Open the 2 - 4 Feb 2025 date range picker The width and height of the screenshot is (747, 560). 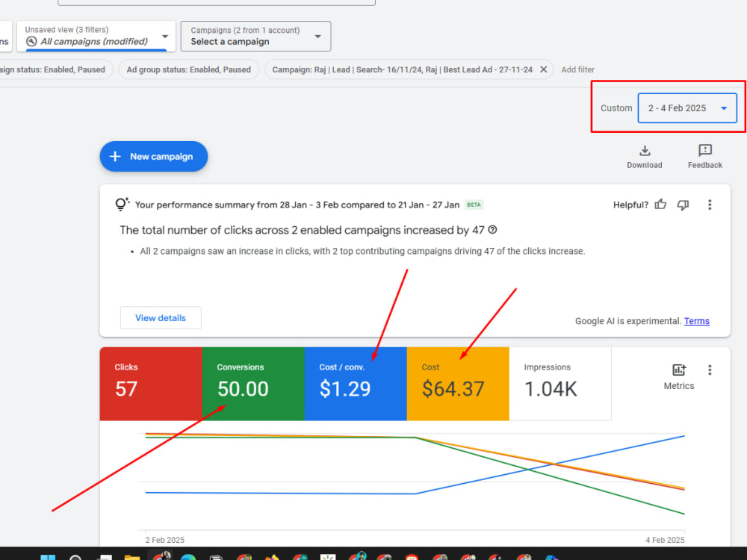687,108
